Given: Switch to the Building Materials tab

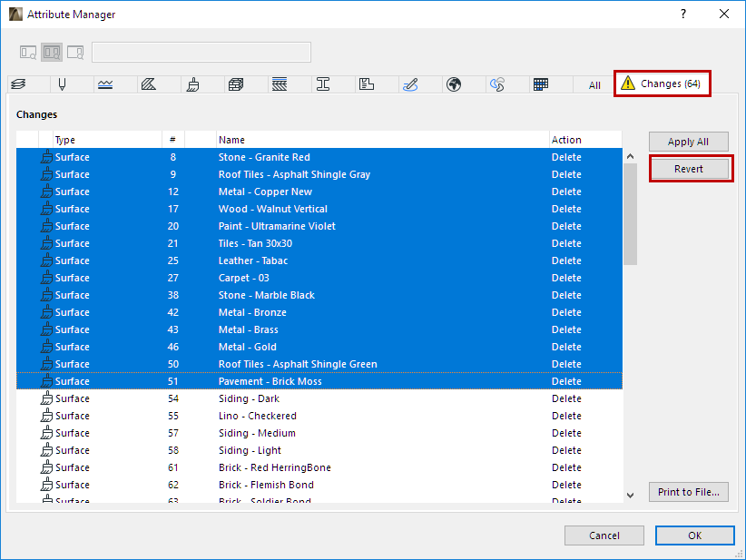Looking at the screenshot, I should (236, 84).
